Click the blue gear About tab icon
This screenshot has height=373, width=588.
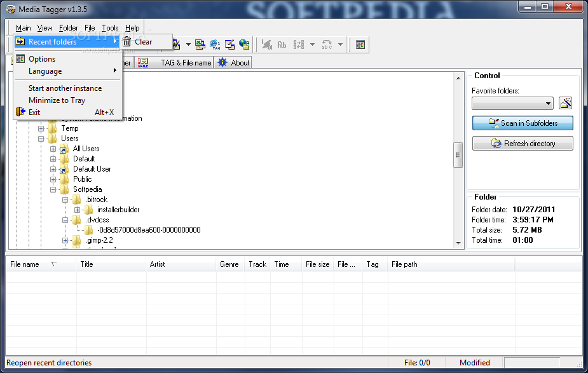222,63
